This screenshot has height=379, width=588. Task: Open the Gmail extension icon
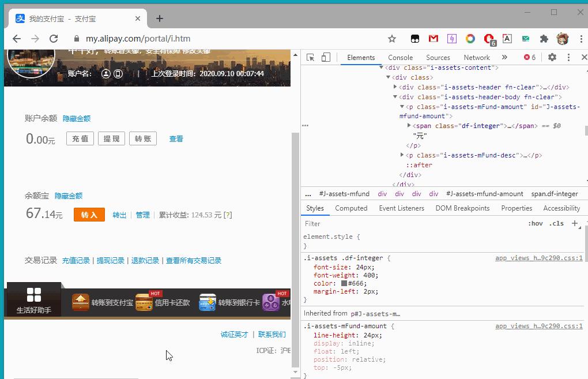tap(434, 39)
